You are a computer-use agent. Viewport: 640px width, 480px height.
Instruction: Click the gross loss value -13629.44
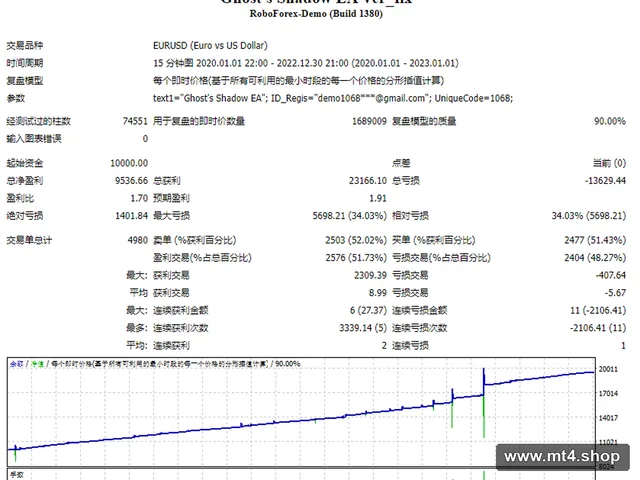(605, 180)
